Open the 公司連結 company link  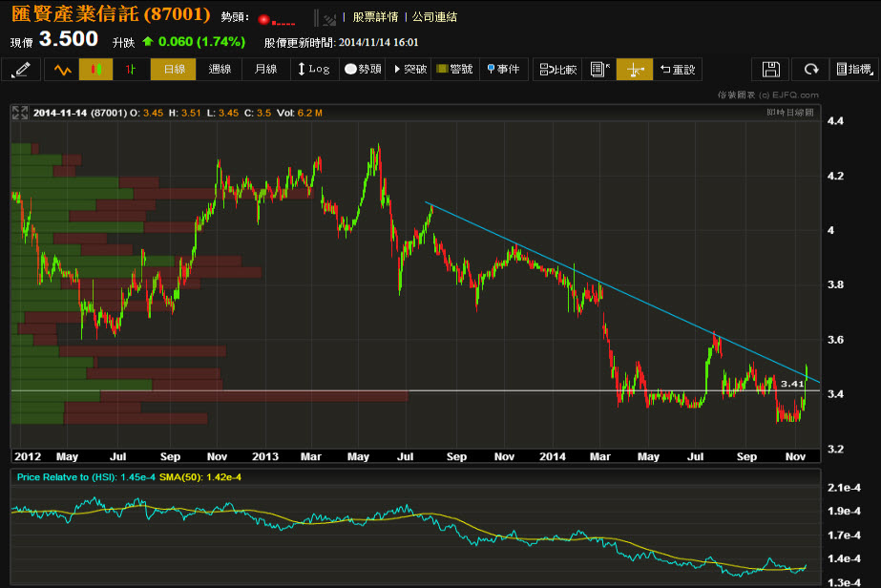[x=434, y=17]
